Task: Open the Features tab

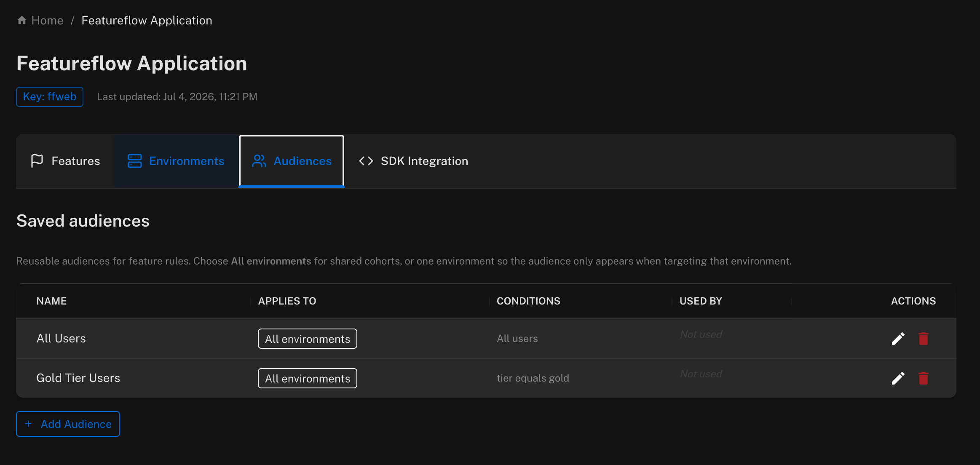Action: tap(65, 161)
